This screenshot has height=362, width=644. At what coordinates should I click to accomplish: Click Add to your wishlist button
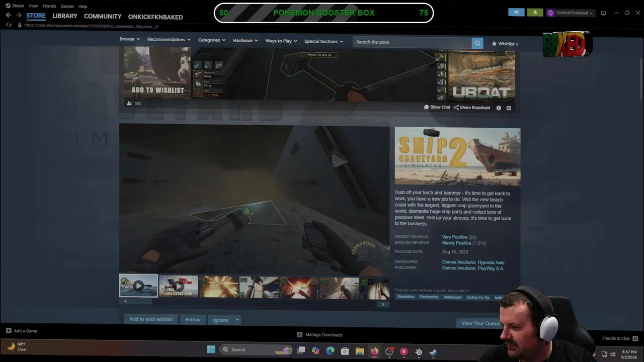tap(150, 319)
